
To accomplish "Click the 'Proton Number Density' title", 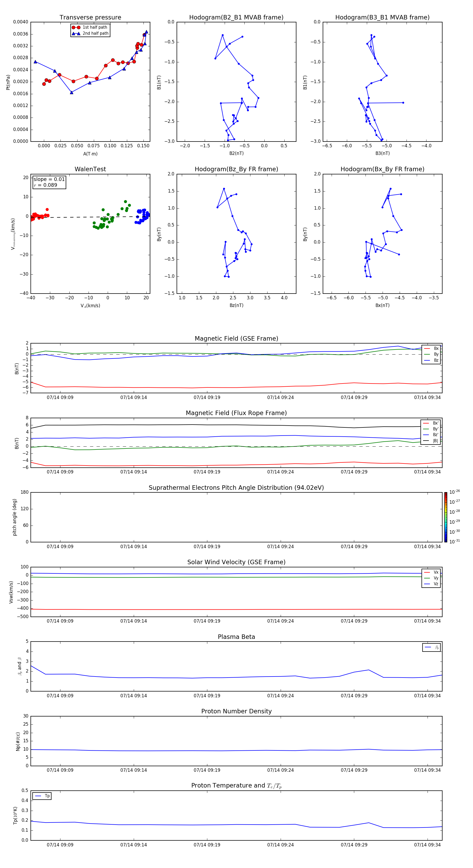I will coord(236,711).
